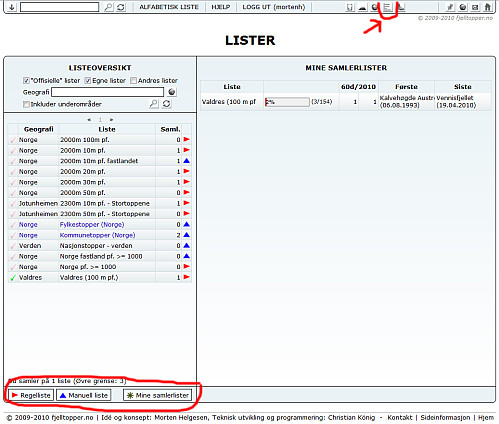
Task: Click red flag on 2000m 10m pf. row
Action: (187, 150)
